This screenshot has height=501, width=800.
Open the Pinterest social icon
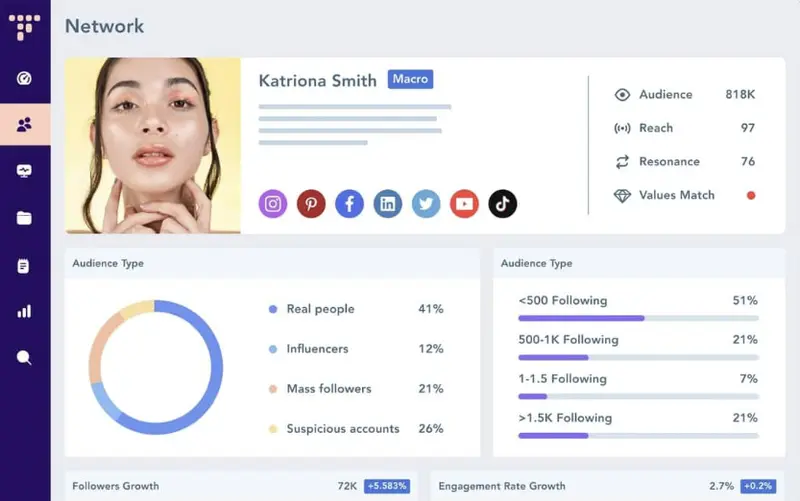[311, 204]
